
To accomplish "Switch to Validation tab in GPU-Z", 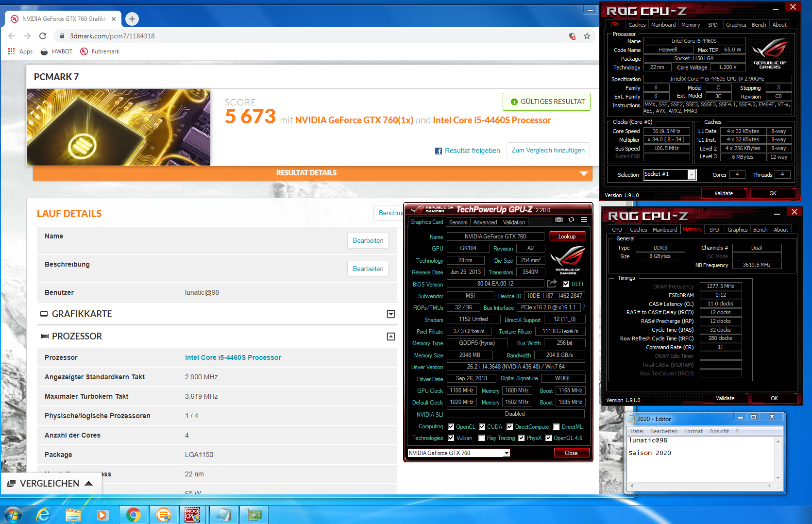I will coord(514,222).
